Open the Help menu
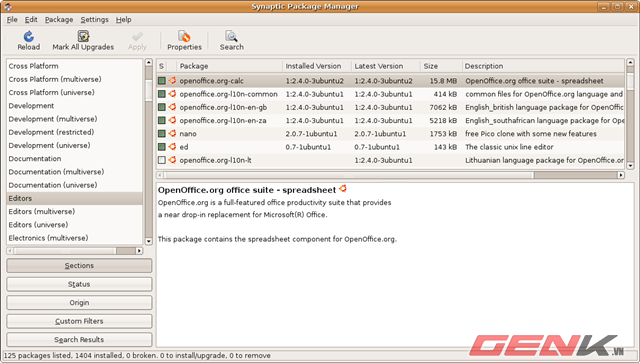Screen dimensions: 640x363 (x=123, y=20)
